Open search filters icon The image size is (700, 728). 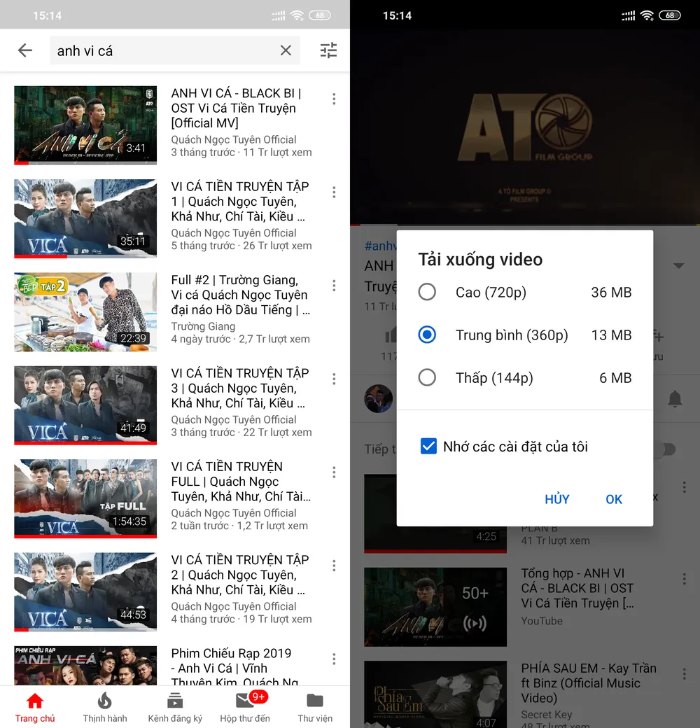pyautogui.click(x=328, y=50)
